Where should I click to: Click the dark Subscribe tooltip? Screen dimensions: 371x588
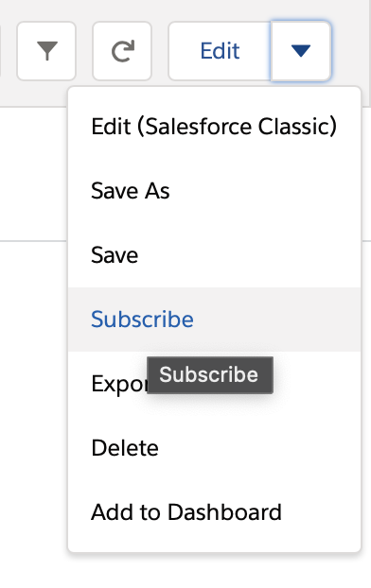pos(210,375)
